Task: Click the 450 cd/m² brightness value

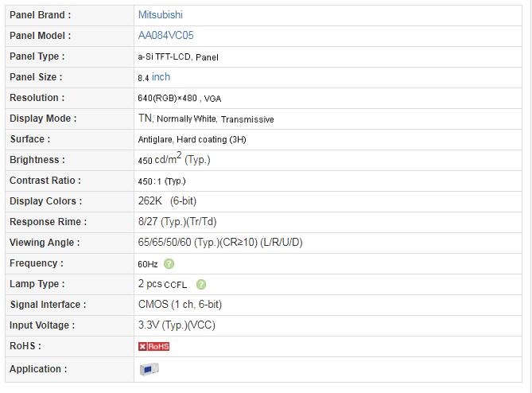Action: pyautogui.click(x=174, y=159)
